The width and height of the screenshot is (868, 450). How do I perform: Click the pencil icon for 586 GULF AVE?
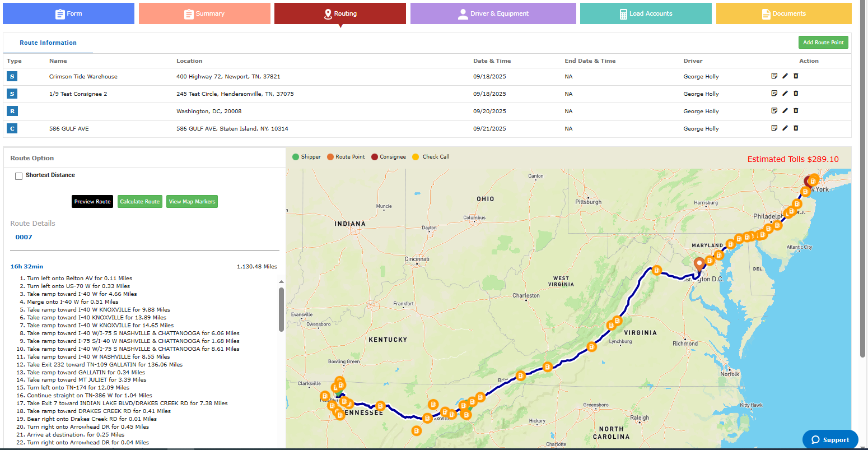click(x=785, y=128)
